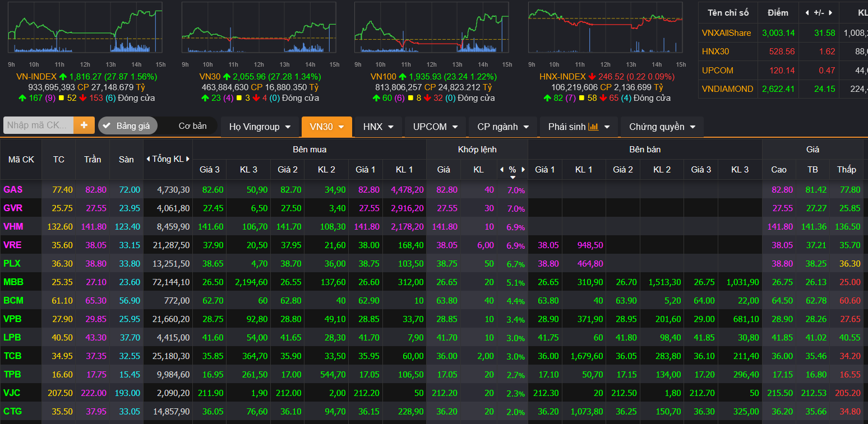Click left arrow beside Tổng KL header
Viewport: 868px width, 424px height.
click(x=147, y=159)
